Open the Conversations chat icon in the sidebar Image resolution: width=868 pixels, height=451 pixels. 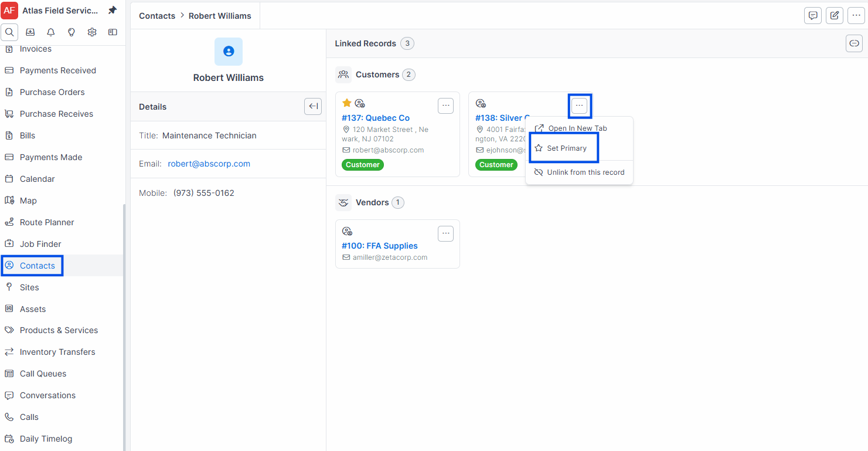[9, 395]
